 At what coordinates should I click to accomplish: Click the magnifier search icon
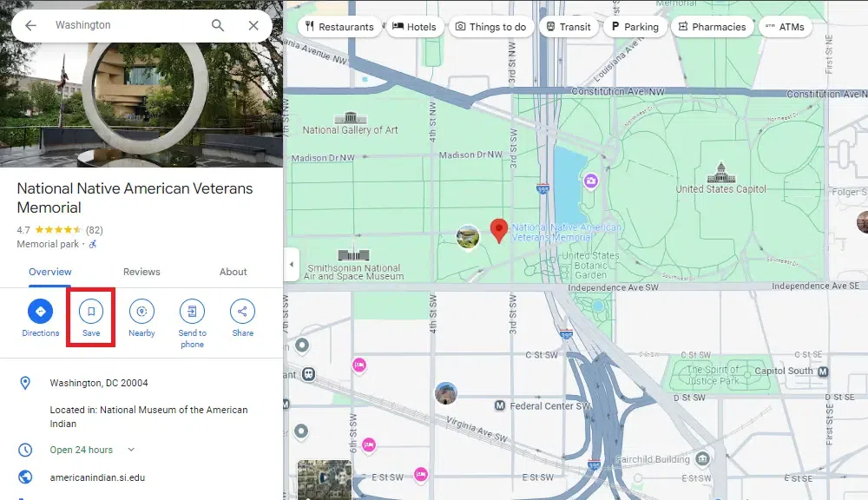(x=218, y=25)
